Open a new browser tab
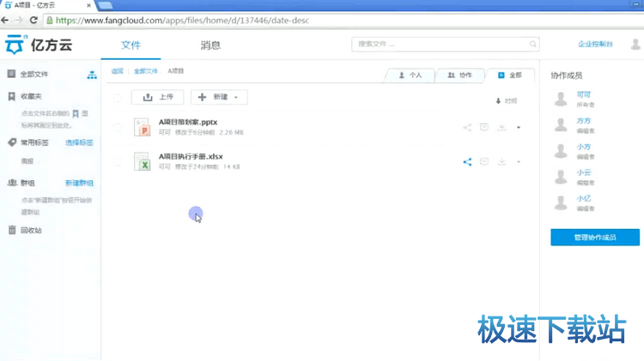644x361 pixels. 106,5
